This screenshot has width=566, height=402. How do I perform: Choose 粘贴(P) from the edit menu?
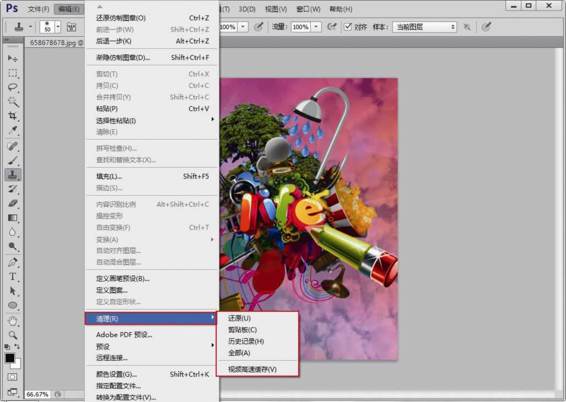click(152, 109)
